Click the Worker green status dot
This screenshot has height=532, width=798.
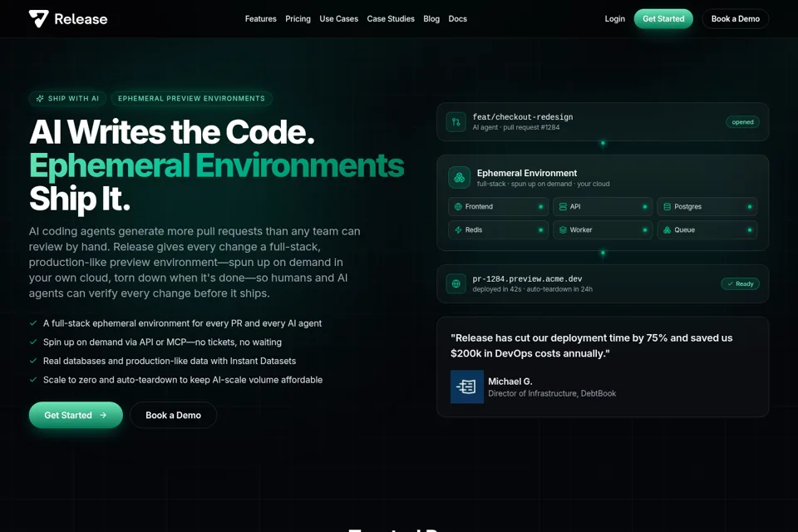[645, 230]
